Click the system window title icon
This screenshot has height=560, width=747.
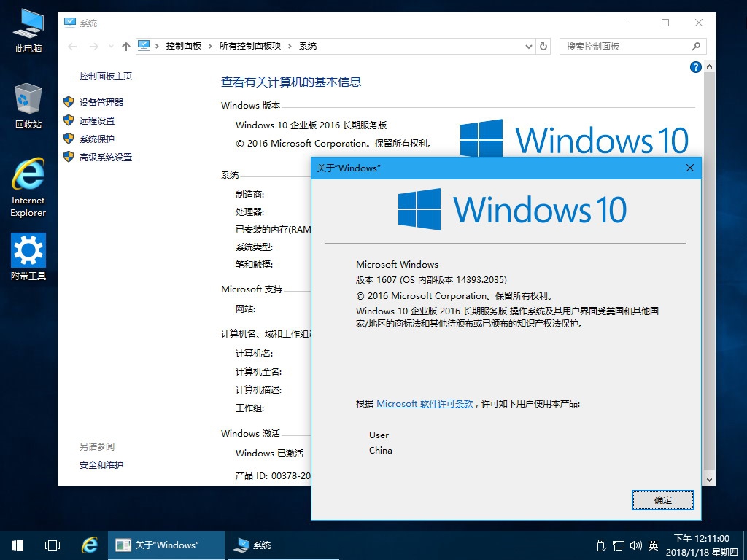(x=70, y=23)
